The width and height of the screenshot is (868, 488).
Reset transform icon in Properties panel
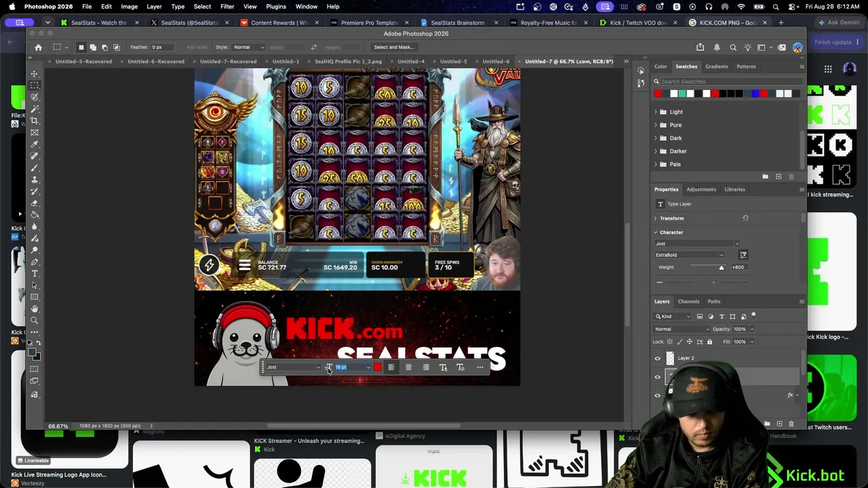pyautogui.click(x=745, y=218)
